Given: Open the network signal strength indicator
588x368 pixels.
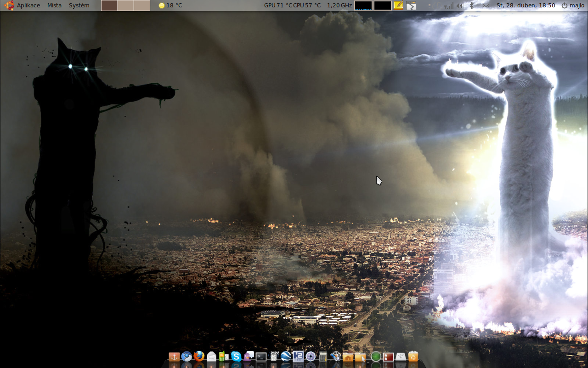Looking at the screenshot, I should click(449, 6).
